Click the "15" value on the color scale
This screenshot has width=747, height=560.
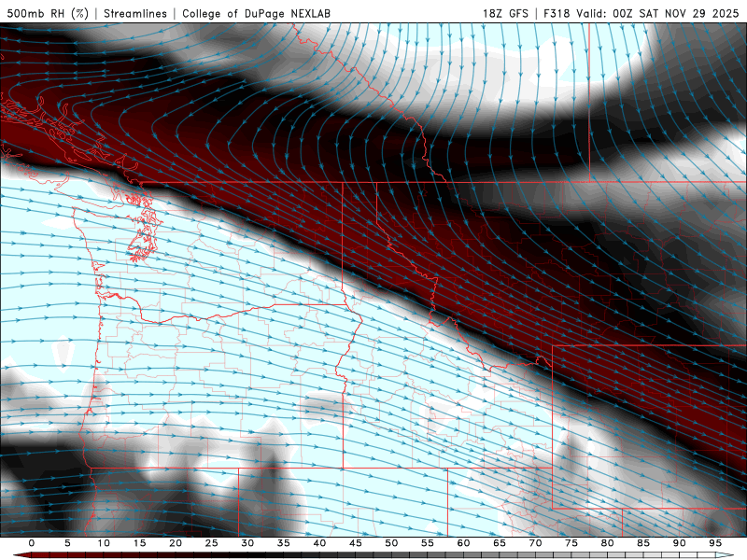[139, 543]
